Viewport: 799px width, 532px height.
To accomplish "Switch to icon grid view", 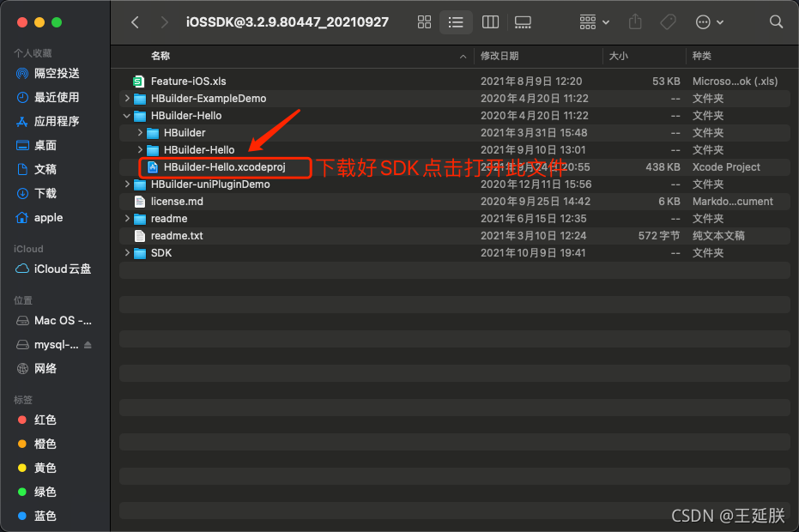I will (x=424, y=22).
